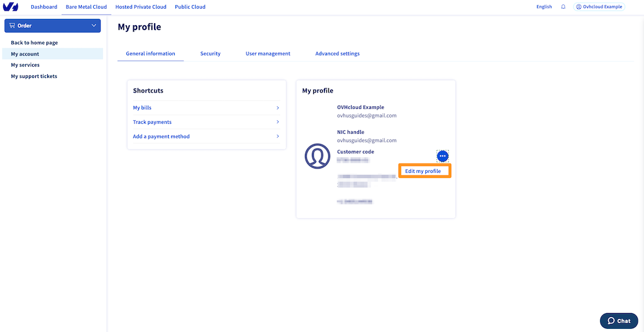Open the Chat widget
The image size is (644, 332).
coord(619,321)
